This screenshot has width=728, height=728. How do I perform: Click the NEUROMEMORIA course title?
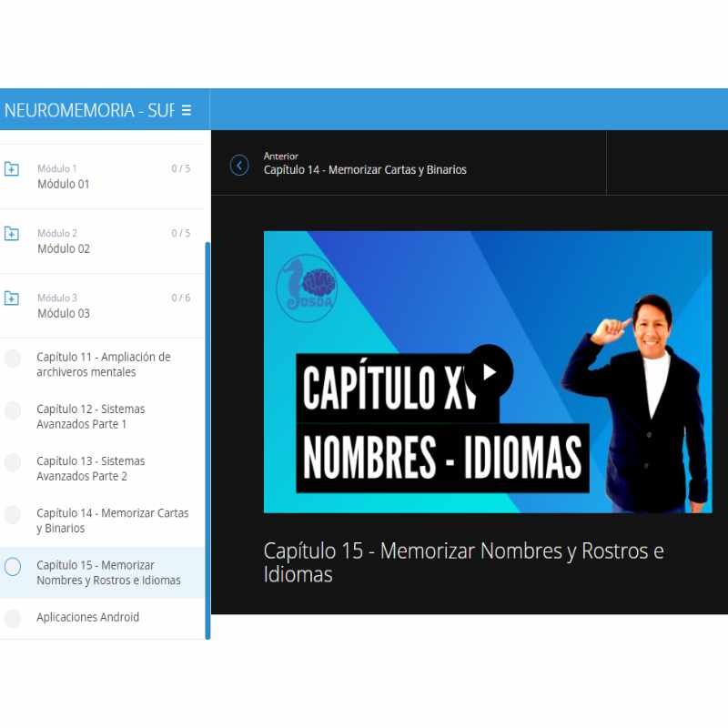[x=88, y=110]
